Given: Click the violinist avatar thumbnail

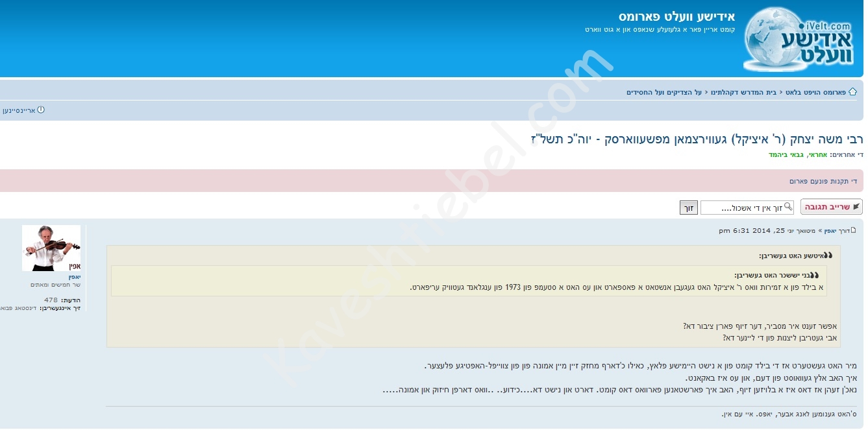Looking at the screenshot, I should 51,248.
